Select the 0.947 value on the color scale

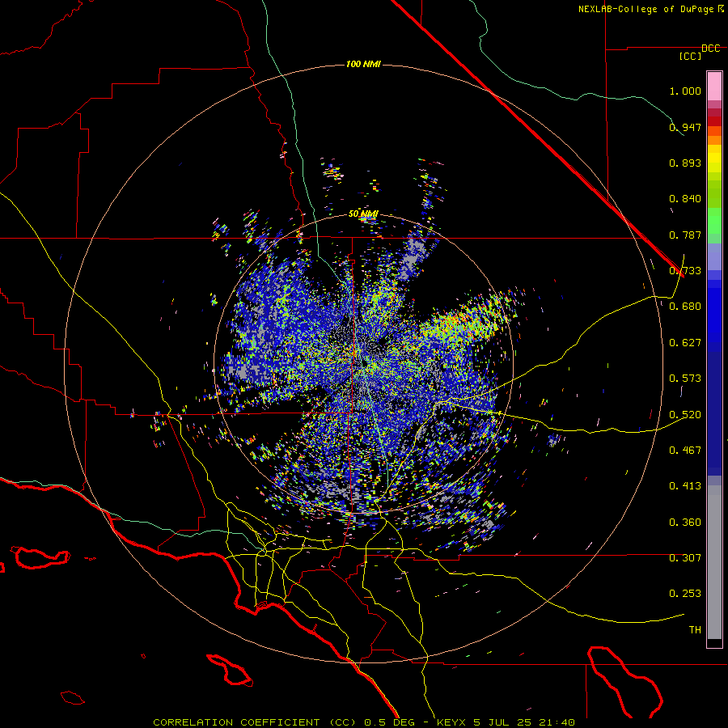[x=685, y=127]
